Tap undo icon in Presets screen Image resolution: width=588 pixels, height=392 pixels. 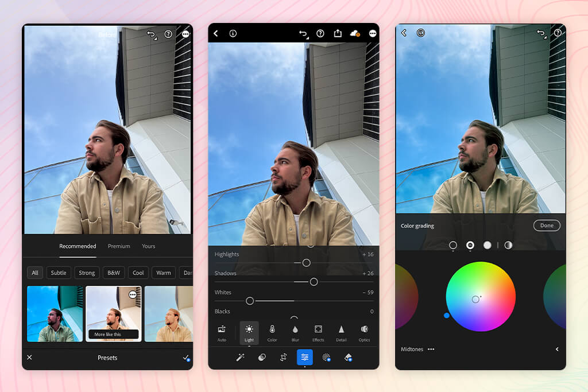coord(152,35)
